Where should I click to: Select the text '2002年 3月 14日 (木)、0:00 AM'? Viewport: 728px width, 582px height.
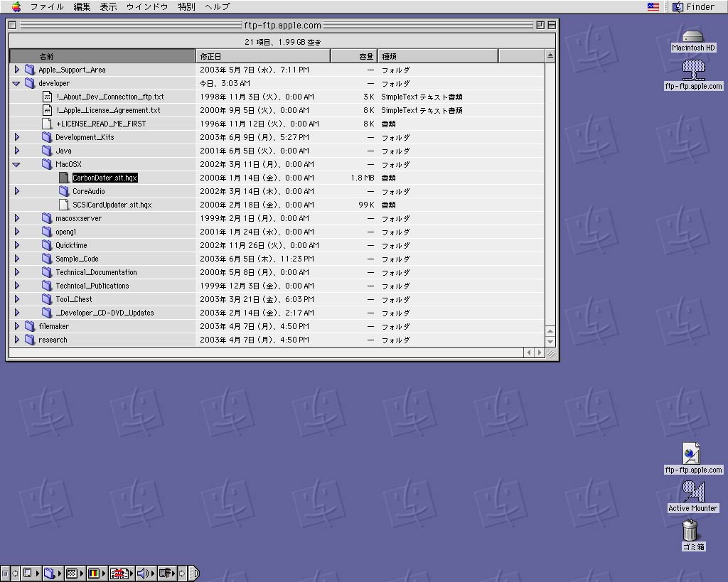[x=257, y=191]
